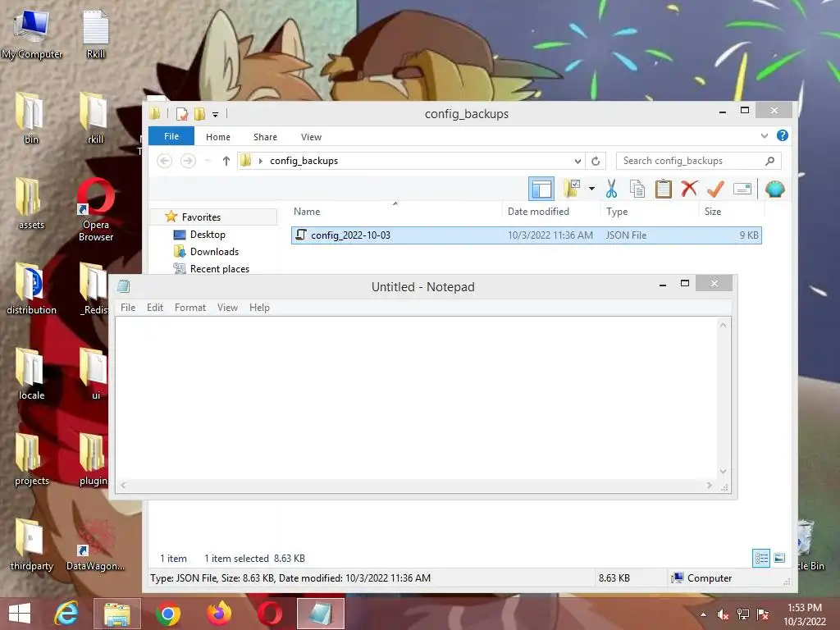
Task: Open Recent places in the navigation pane
Action: 220,268
